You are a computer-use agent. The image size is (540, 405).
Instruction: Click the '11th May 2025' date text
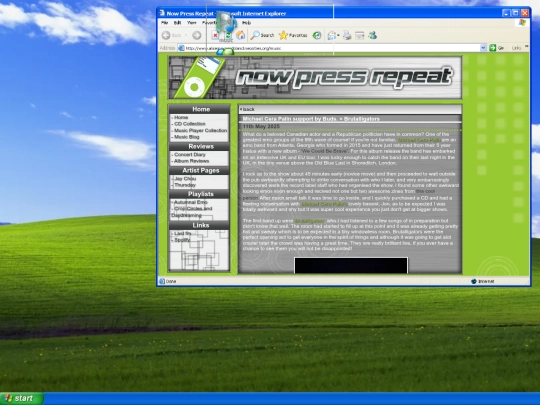click(261, 126)
